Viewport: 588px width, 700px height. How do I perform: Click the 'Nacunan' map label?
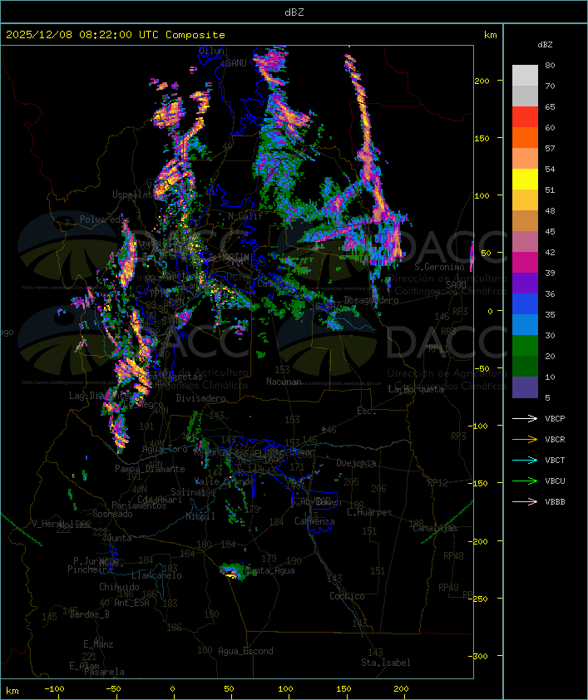(284, 382)
